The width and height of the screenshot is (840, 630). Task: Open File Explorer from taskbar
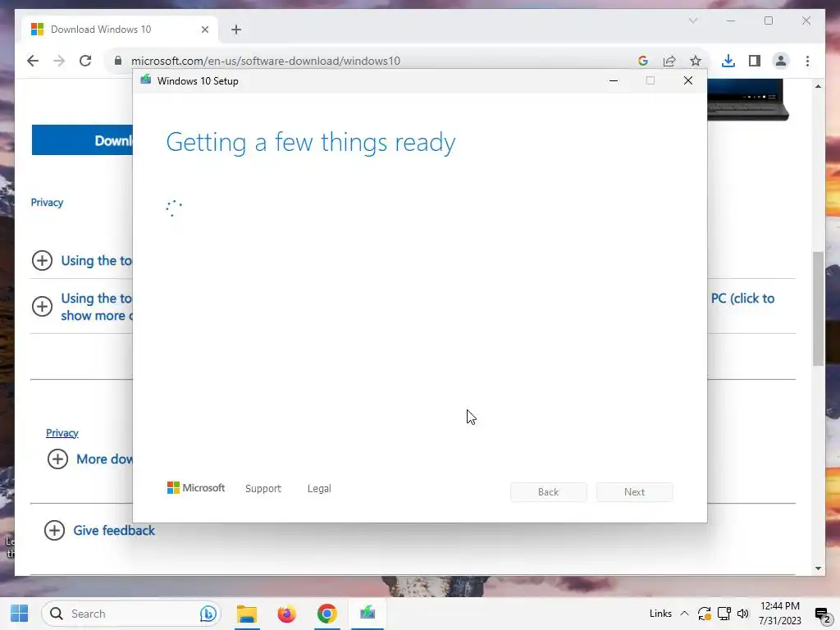[247, 614]
